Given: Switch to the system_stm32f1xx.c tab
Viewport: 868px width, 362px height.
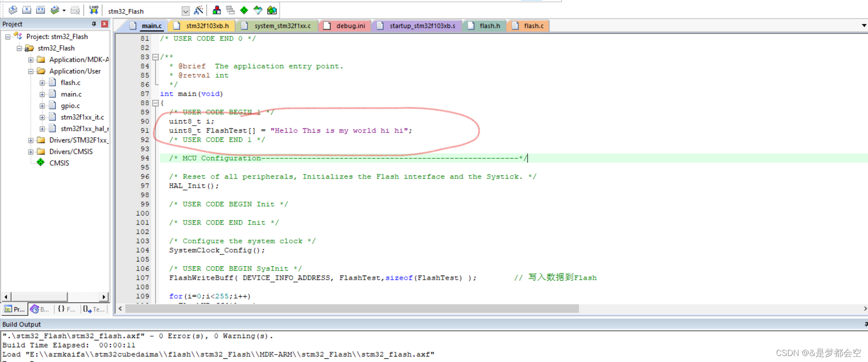Looking at the screenshot, I should pos(276,26).
